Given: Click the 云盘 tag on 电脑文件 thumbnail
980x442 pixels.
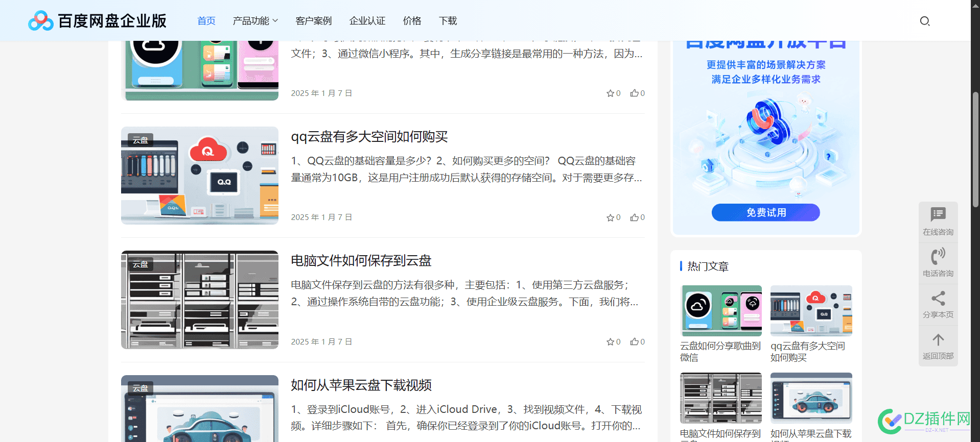Looking at the screenshot, I should point(141,264).
